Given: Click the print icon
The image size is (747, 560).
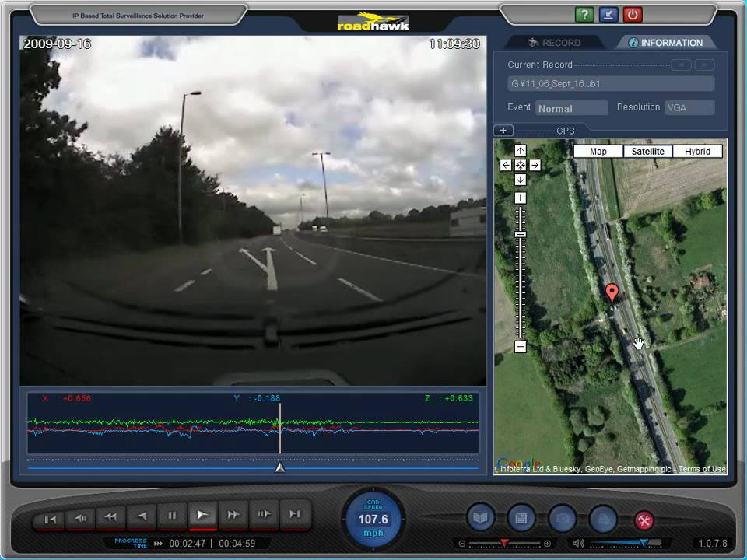Looking at the screenshot, I should [x=603, y=518].
